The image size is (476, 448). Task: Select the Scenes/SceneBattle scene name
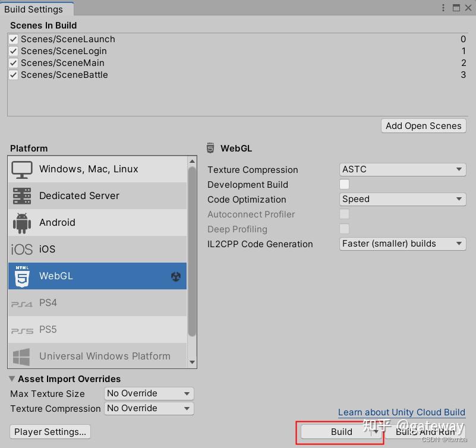pos(64,75)
